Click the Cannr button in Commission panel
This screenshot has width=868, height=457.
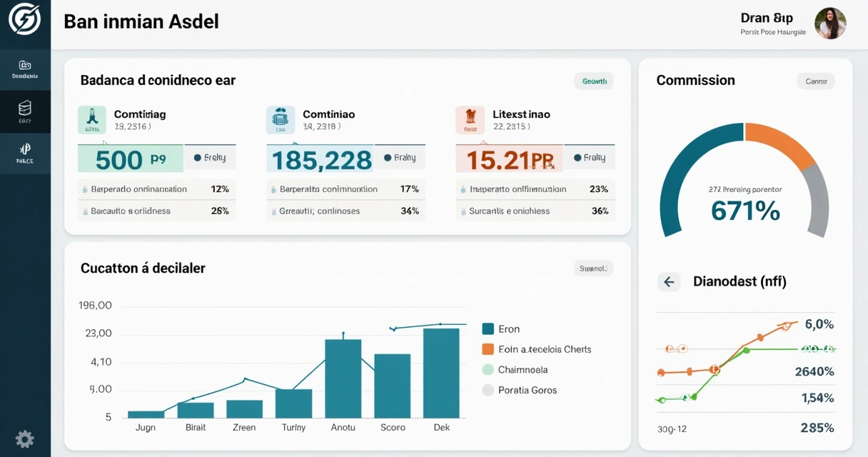pyautogui.click(x=816, y=81)
